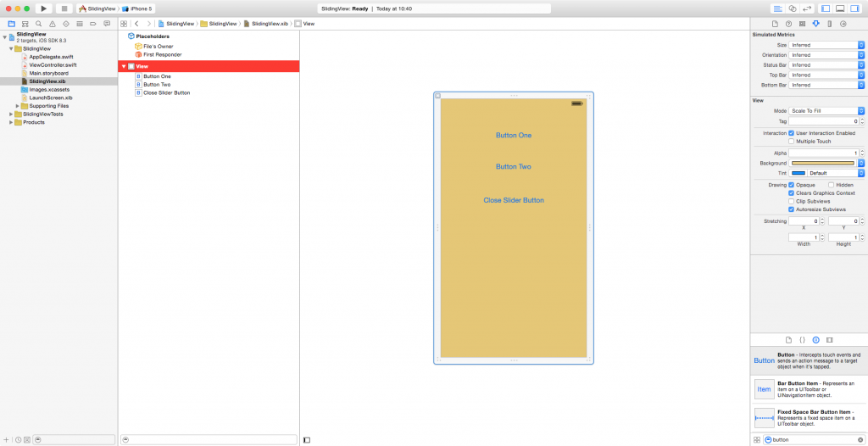Toggle the Autoresize Subviews checkbox
This screenshot has height=446, width=868.
pos(792,209)
